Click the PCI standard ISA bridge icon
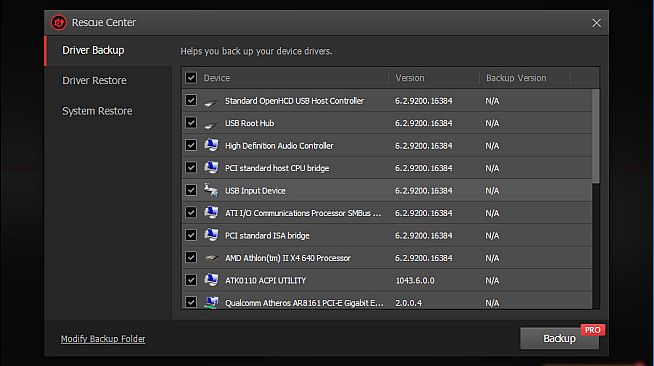654x366 pixels. click(x=211, y=235)
